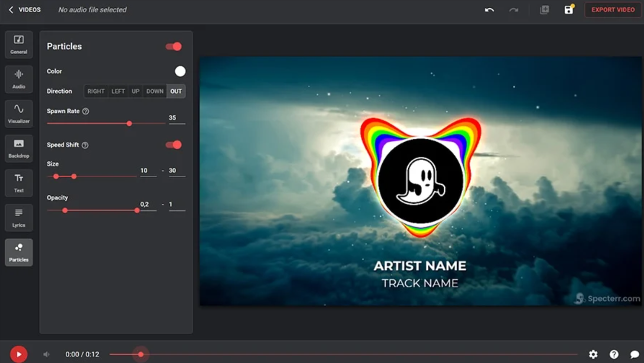
Task: Open the settings gear icon
Action: tap(593, 354)
